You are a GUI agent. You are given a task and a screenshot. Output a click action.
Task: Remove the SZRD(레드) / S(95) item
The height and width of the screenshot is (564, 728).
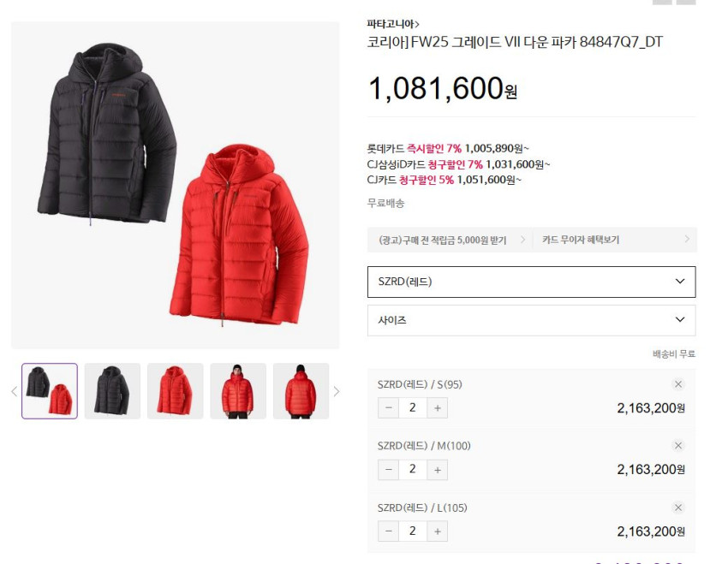point(677,384)
